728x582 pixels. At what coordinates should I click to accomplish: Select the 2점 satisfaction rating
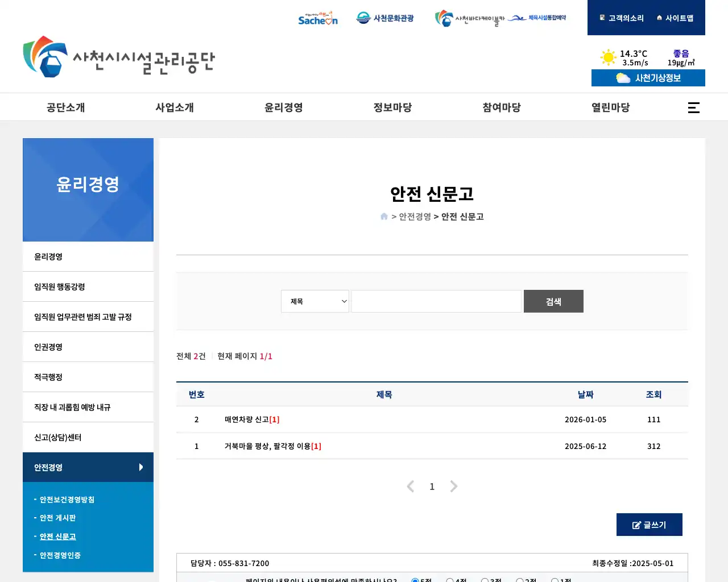[520, 580]
